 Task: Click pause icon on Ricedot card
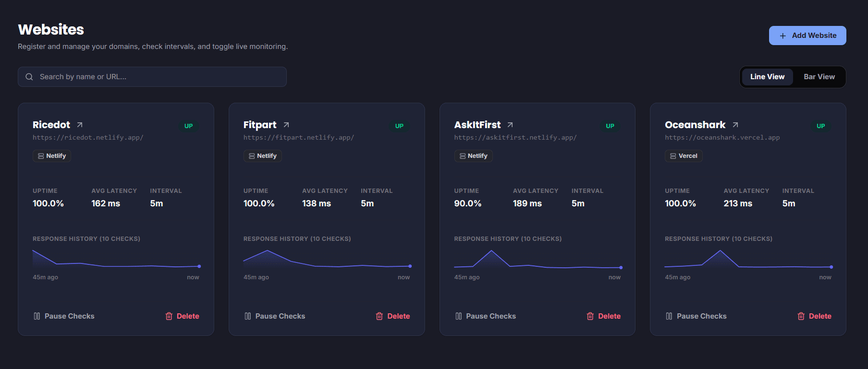click(37, 316)
